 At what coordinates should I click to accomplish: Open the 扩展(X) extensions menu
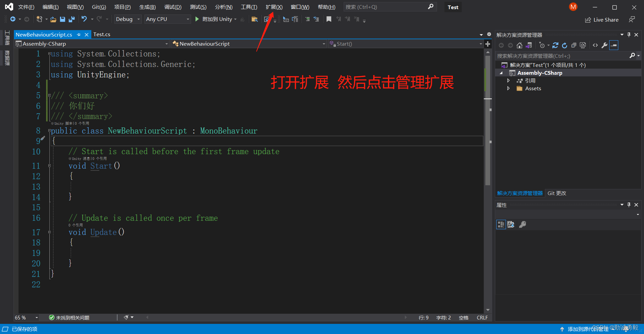274,7
